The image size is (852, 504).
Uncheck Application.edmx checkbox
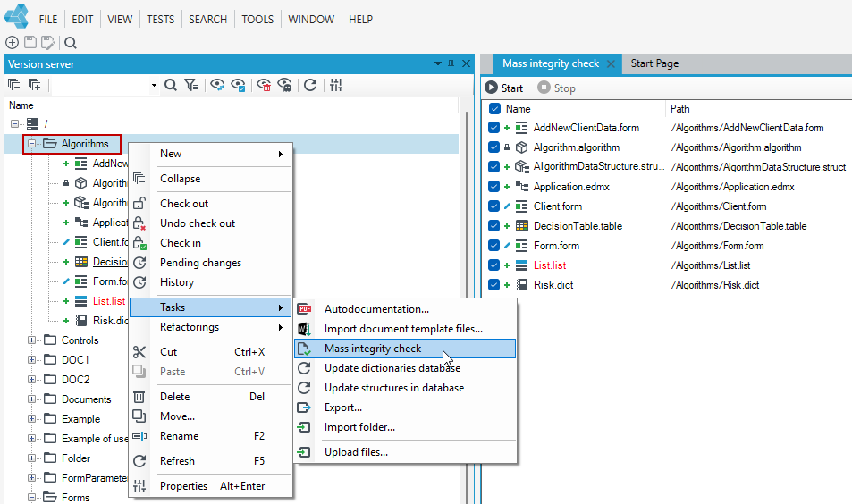[493, 186]
